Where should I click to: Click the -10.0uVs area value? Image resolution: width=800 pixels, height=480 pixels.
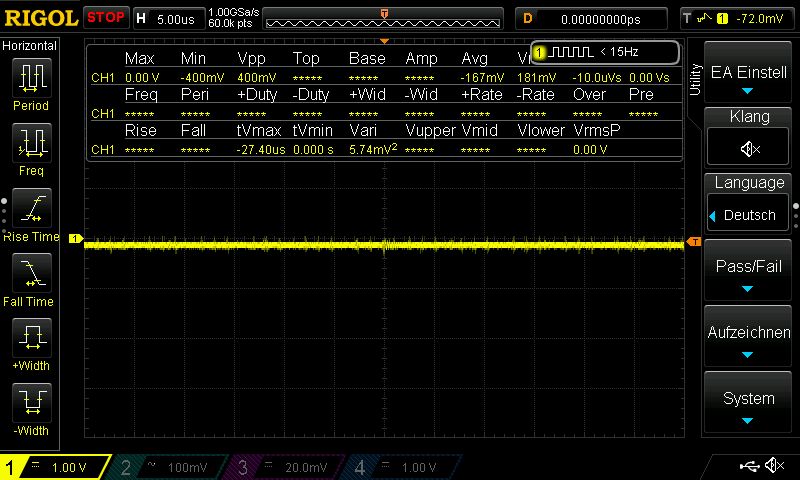[x=597, y=78]
